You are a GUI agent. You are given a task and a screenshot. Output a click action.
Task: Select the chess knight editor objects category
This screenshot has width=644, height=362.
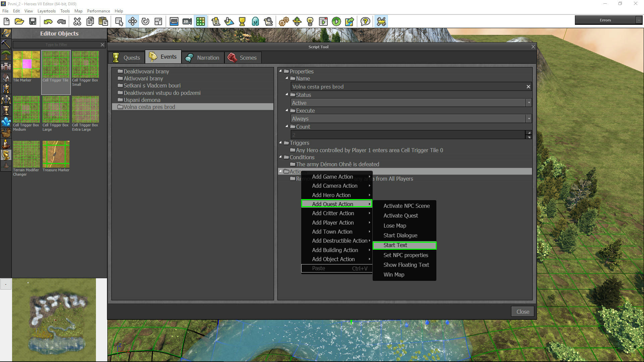click(6, 155)
